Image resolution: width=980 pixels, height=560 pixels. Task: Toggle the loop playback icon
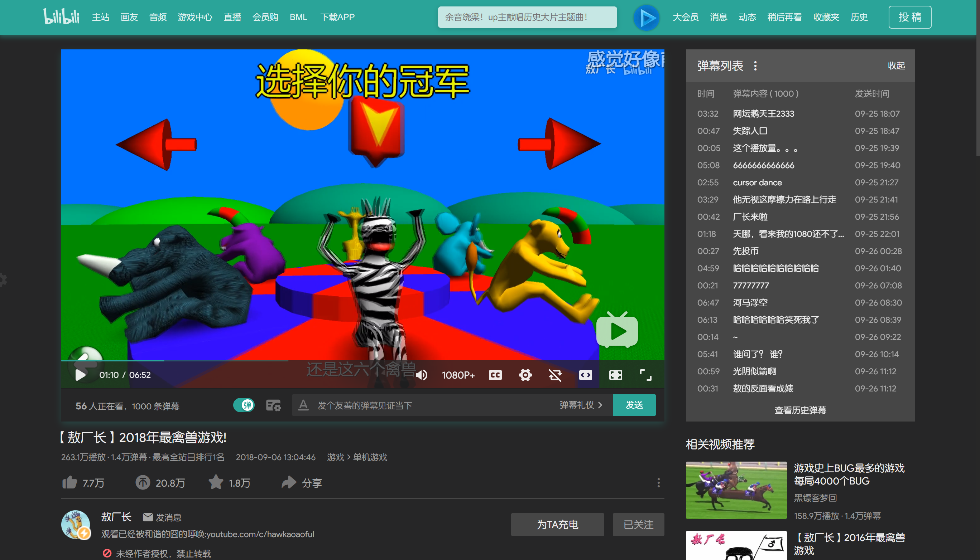click(555, 375)
